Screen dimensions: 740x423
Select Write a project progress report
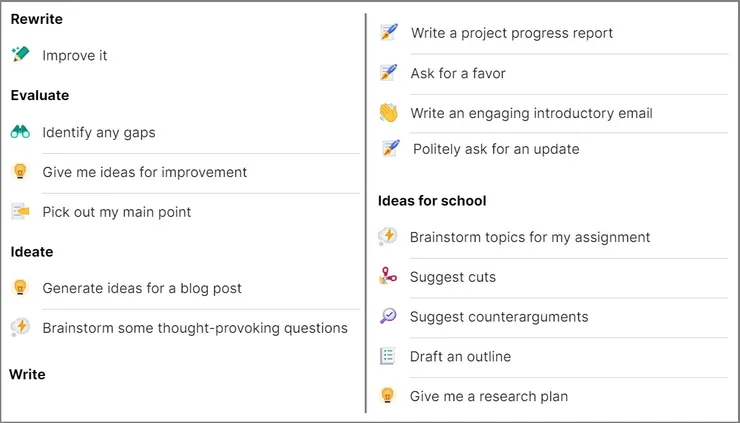click(x=511, y=33)
